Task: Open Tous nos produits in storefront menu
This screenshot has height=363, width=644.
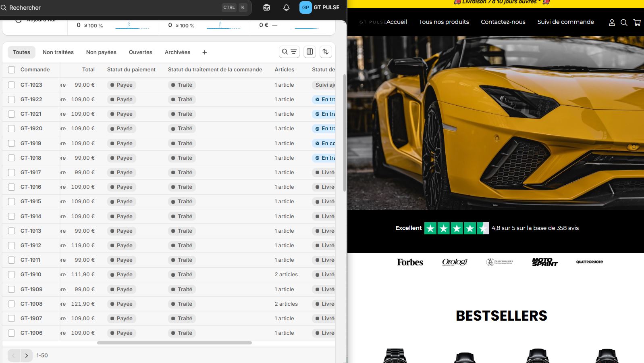Action: pyautogui.click(x=444, y=22)
